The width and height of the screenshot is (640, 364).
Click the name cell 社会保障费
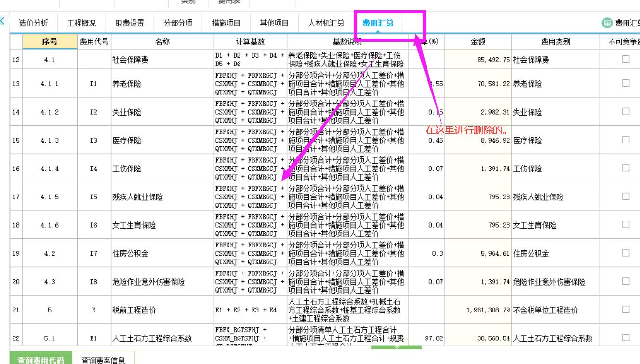coord(162,60)
